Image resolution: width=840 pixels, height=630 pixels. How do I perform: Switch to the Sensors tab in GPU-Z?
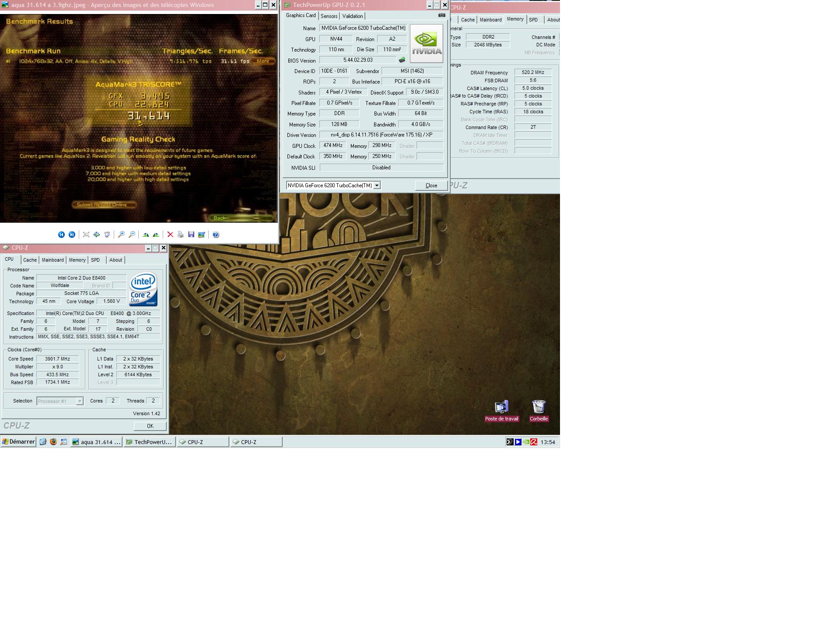pyautogui.click(x=329, y=16)
